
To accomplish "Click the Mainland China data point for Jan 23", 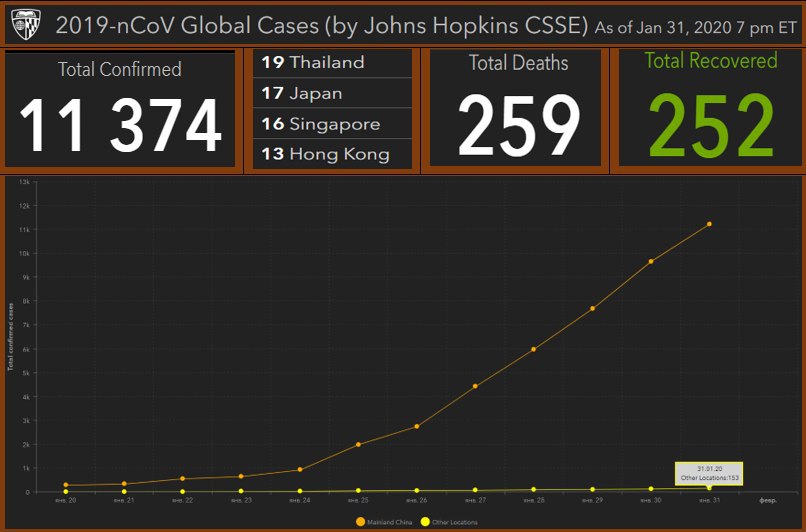I will 241,476.
